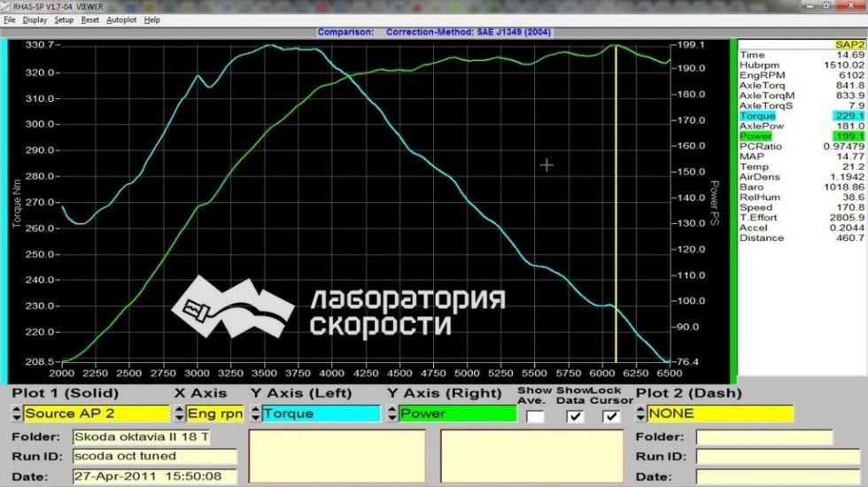This screenshot has width=868, height=487.
Task: Click stepper arrows beside Source AP 2
Action: pyautogui.click(x=16, y=414)
